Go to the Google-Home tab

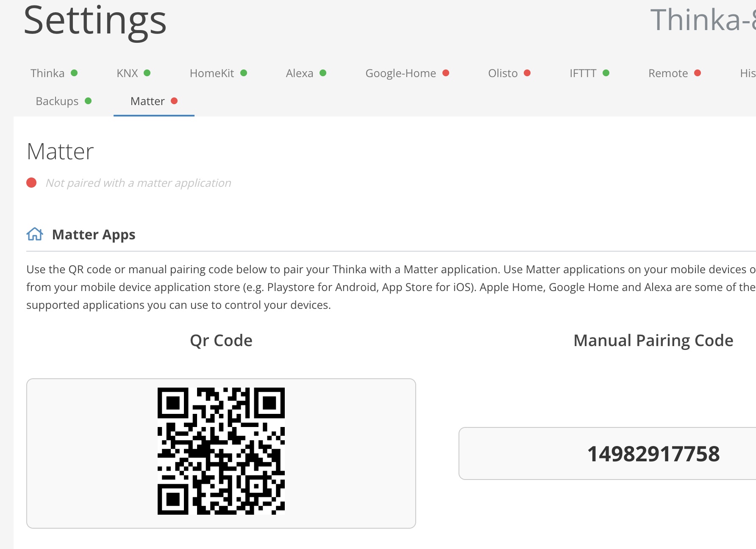[400, 73]
